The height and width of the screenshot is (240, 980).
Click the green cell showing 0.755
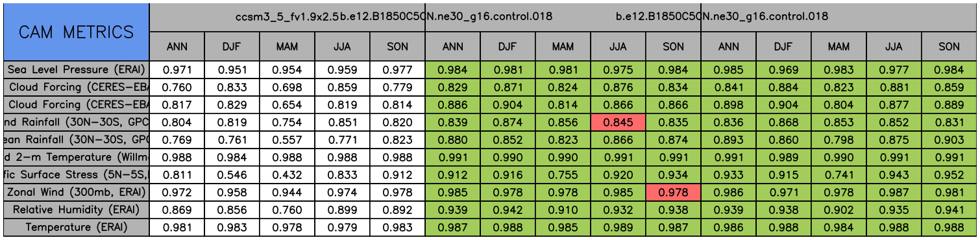coord(563,174)
